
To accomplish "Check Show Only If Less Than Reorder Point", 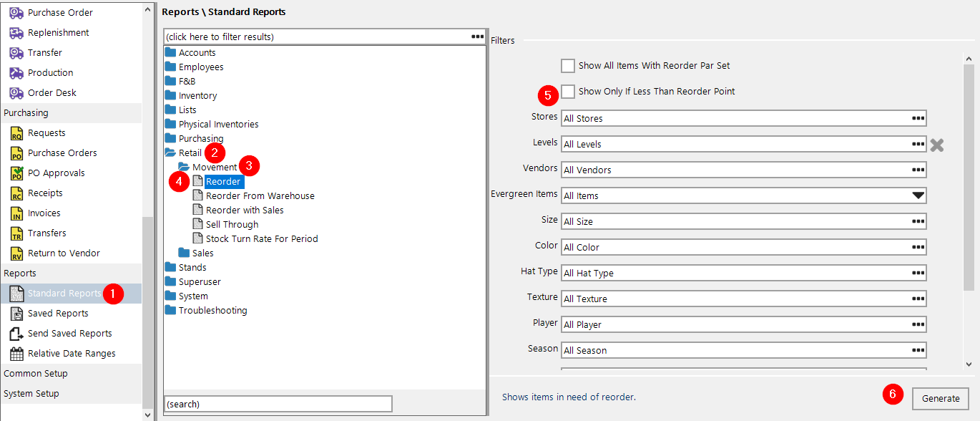I will point(568,92).
